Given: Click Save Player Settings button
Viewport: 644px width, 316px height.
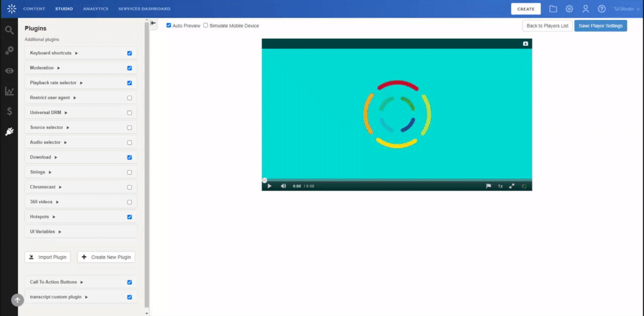Looking at the screenshot, I should 600,26.
